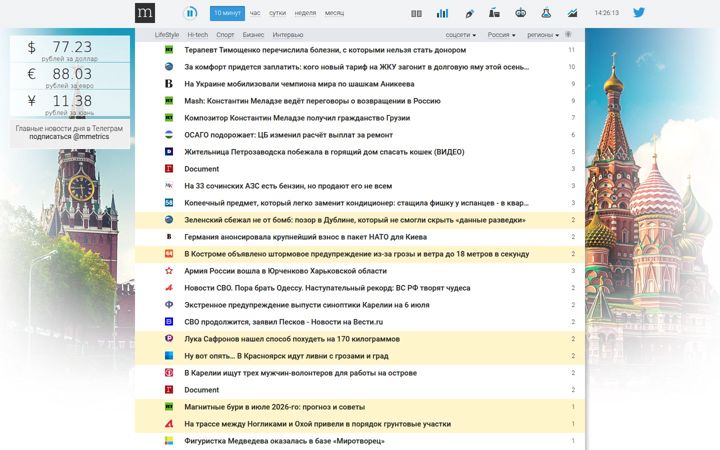
Task: Click source icon beside Кострома storm warning
Action: (169, 253)
